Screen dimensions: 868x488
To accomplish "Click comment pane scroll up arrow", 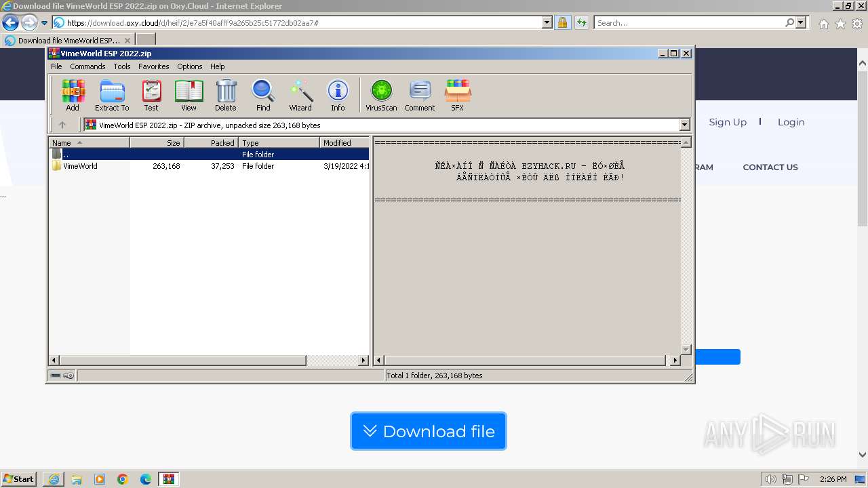I will [686, 143].
